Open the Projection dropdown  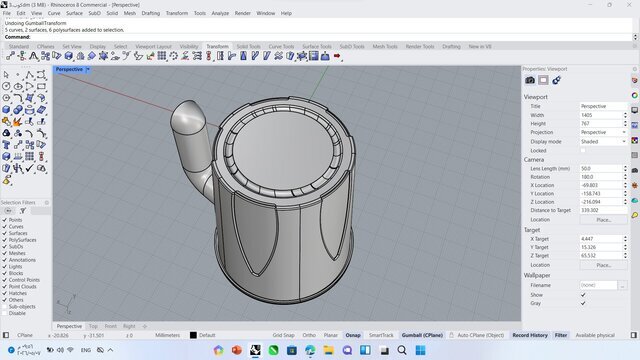[603, 132]
